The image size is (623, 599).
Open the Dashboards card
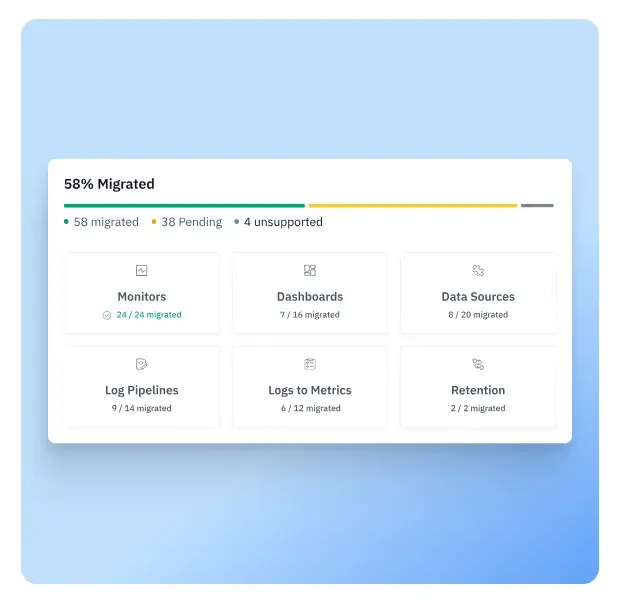pos(310,293)
